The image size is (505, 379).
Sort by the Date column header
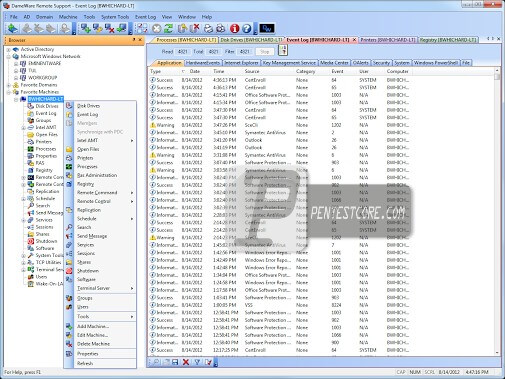(195, 71)
